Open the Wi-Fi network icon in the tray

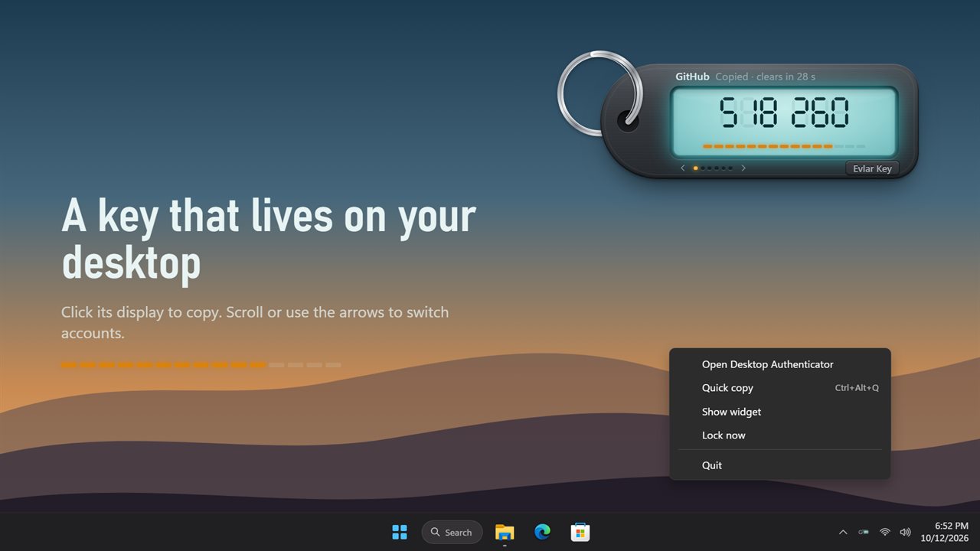884,532
